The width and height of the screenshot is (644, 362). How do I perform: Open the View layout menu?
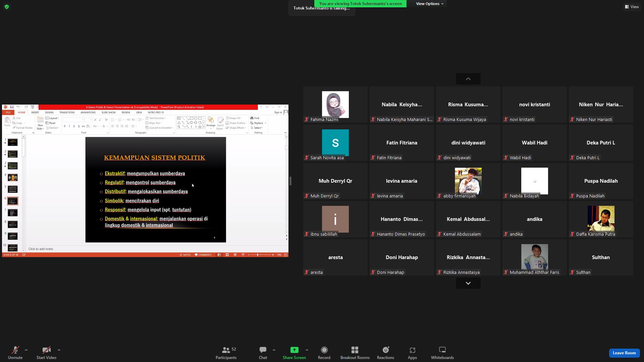tap(632, 7)
